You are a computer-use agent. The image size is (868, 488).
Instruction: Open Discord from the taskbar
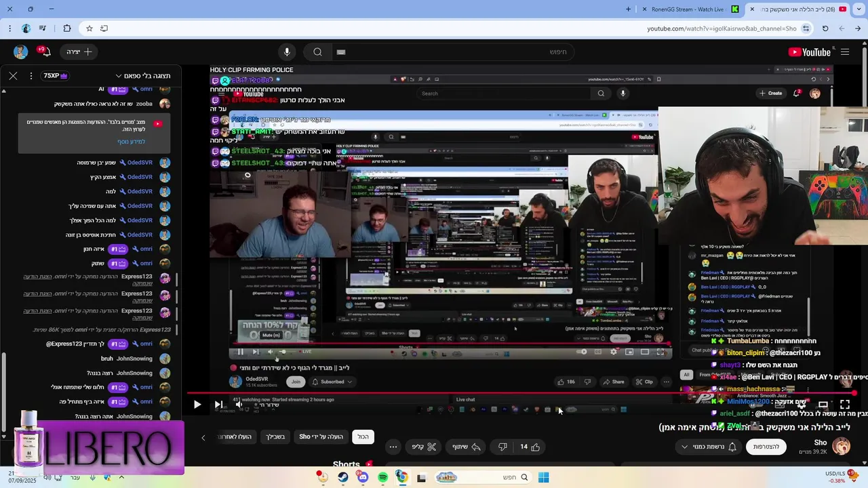coord(363,477)
